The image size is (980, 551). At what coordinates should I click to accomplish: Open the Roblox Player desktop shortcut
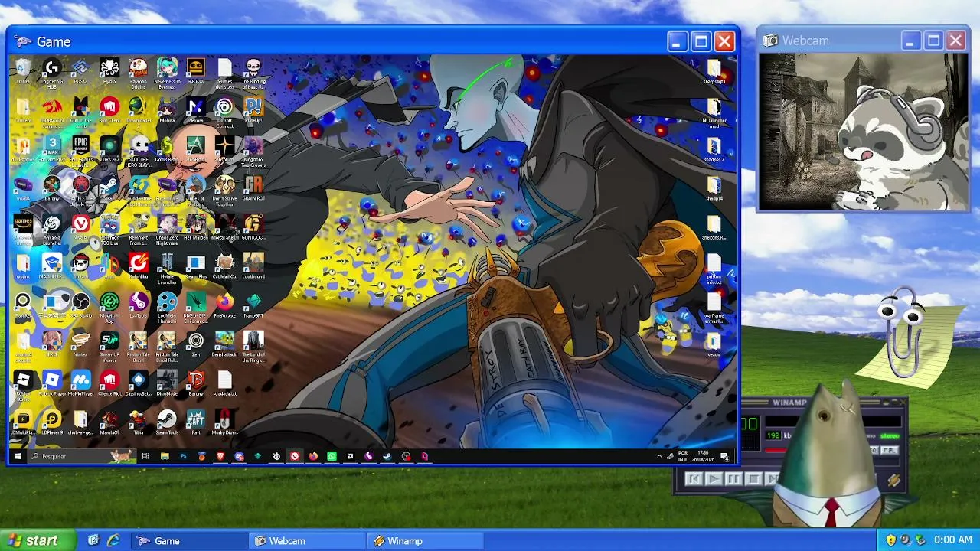coord(51,384)
